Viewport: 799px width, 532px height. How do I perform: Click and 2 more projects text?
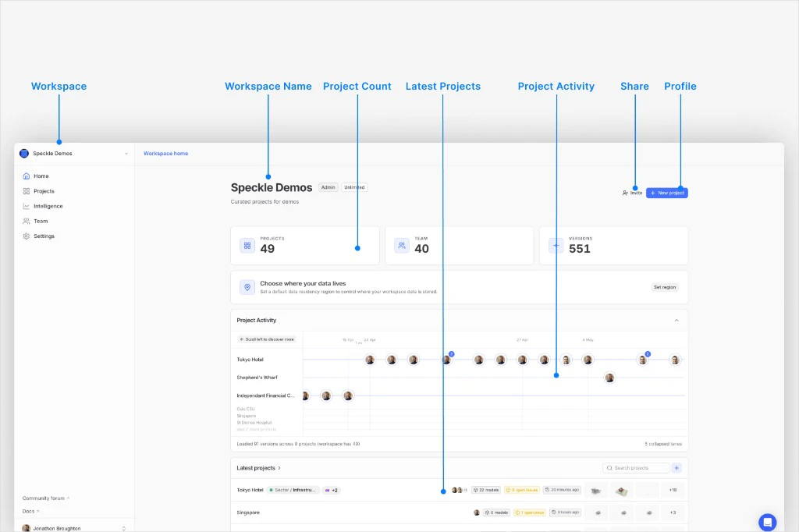click(256, 429)
